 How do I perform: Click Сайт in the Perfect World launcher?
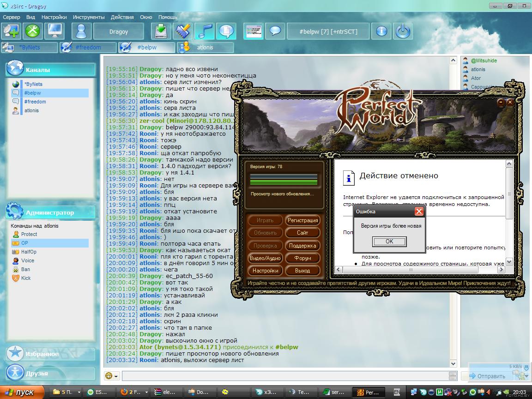point(302,233)
